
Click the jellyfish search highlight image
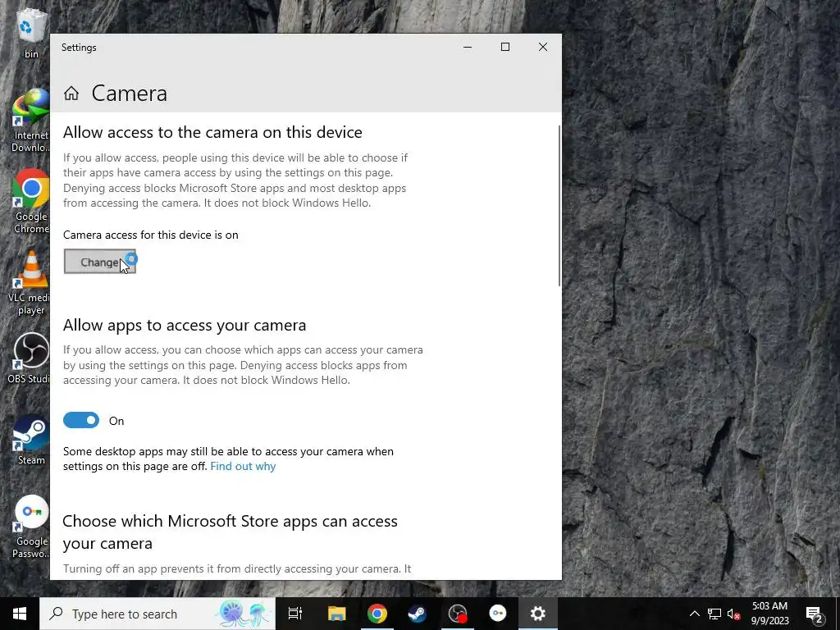244,614
